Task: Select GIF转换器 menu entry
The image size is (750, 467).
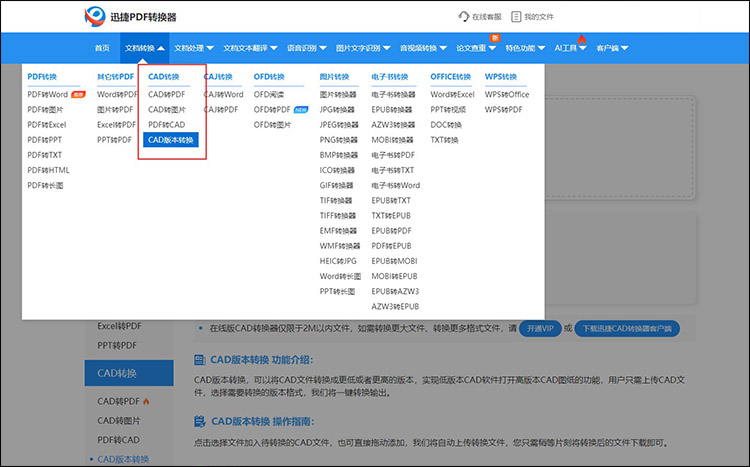Action: tap(336, 185)
